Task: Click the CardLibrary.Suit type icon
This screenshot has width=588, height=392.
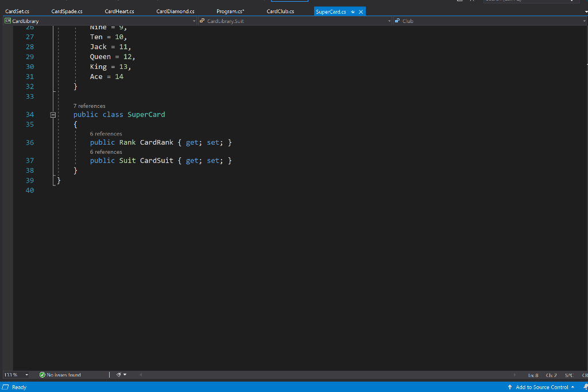Action: coord(202,21)
